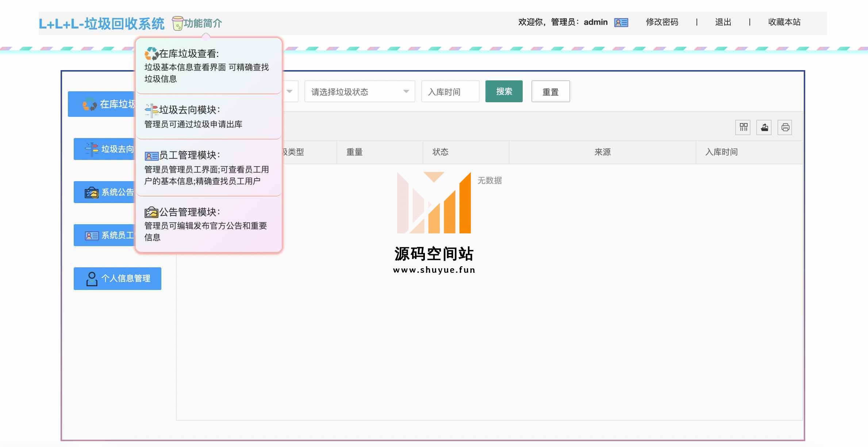Click the L+L+L-垃圾回收系统 title
868x447 pixels.
click(x=101, y=24)
